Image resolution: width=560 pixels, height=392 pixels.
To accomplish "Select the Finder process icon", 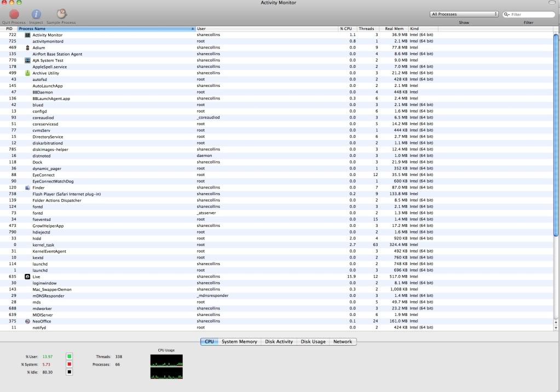I will point(27,188).
